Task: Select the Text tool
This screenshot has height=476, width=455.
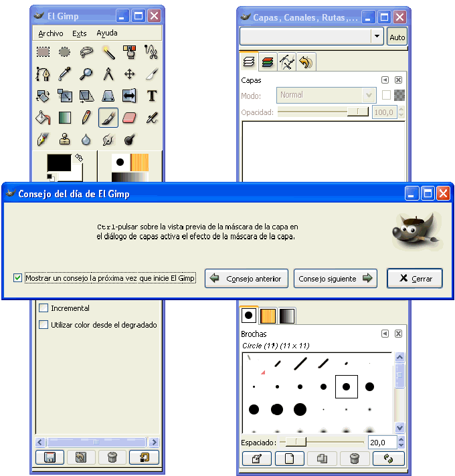Action: click(151, 96)
